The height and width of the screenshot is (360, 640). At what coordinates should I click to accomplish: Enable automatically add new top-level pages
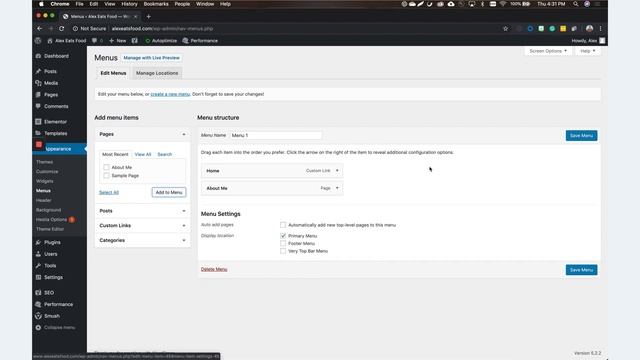283,225
